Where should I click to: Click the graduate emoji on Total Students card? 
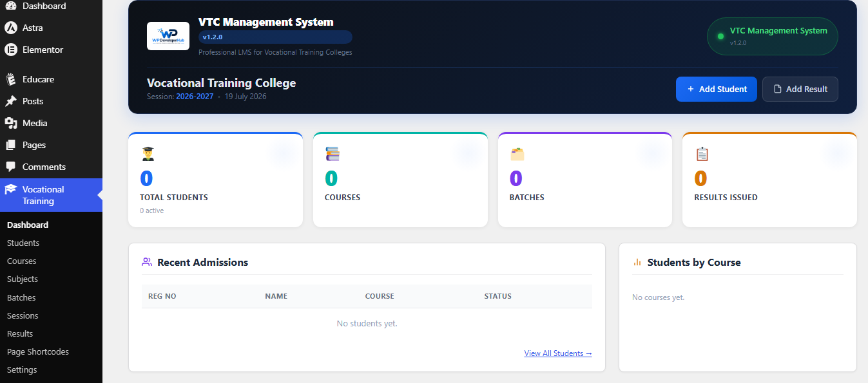click(148, 154)
